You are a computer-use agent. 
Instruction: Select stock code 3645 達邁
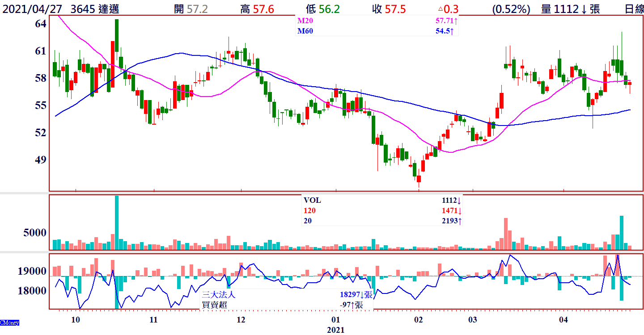(95, 8)
